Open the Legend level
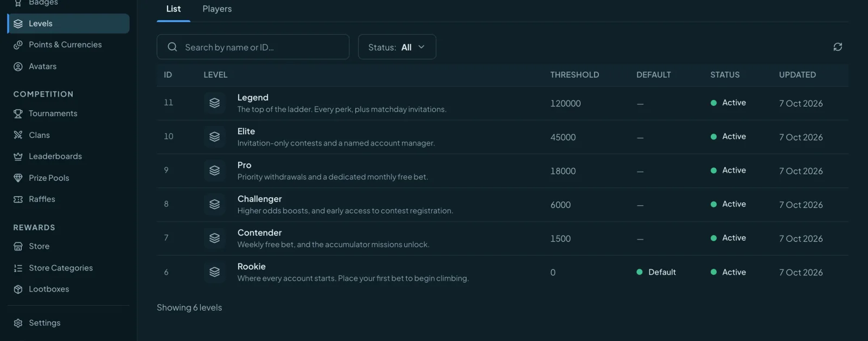This screenshot has width=868, height=341. pyautogui.click(x=502, y=103)
